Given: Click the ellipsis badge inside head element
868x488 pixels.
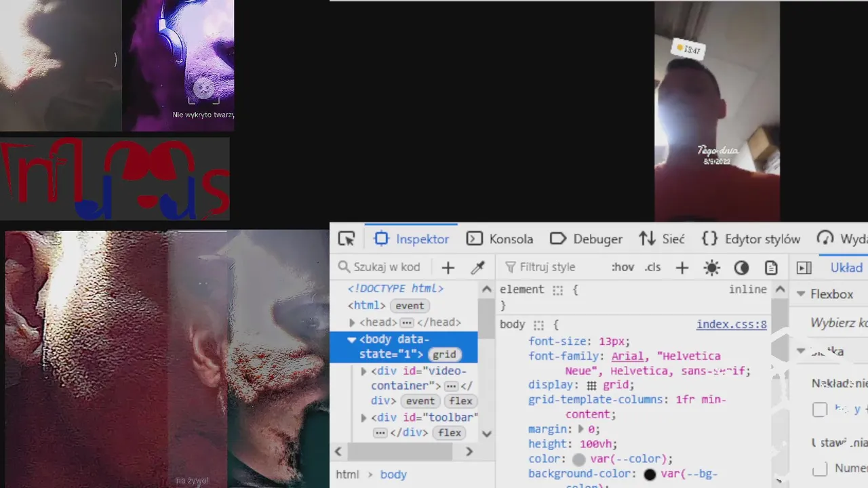Looking at the screenshot, I should (407, 323).
